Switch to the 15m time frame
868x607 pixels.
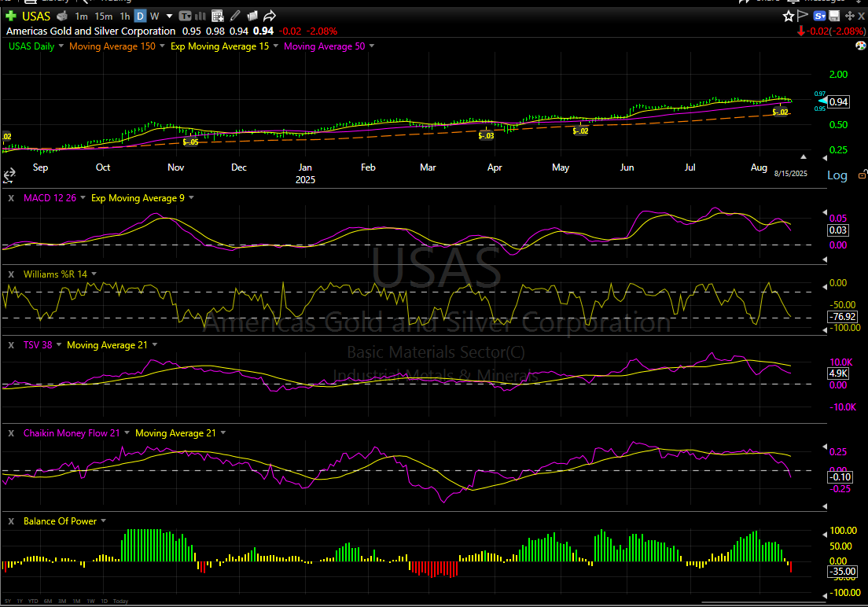click(103, 16)
